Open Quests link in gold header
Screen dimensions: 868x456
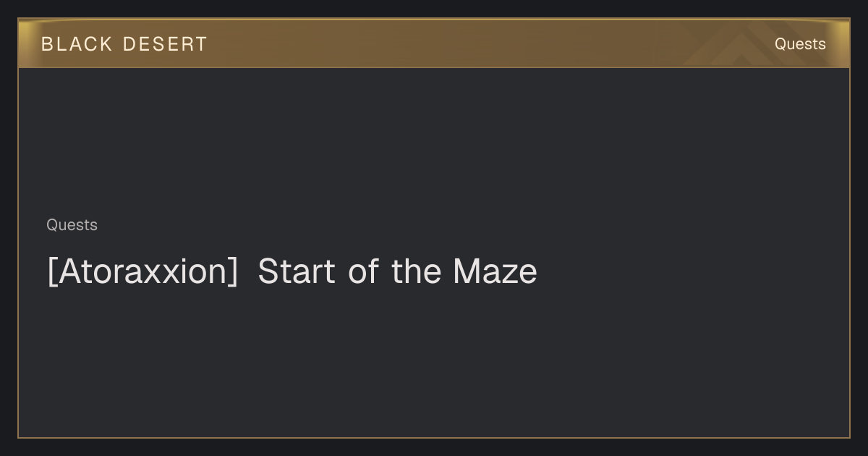tap(800, 44)
